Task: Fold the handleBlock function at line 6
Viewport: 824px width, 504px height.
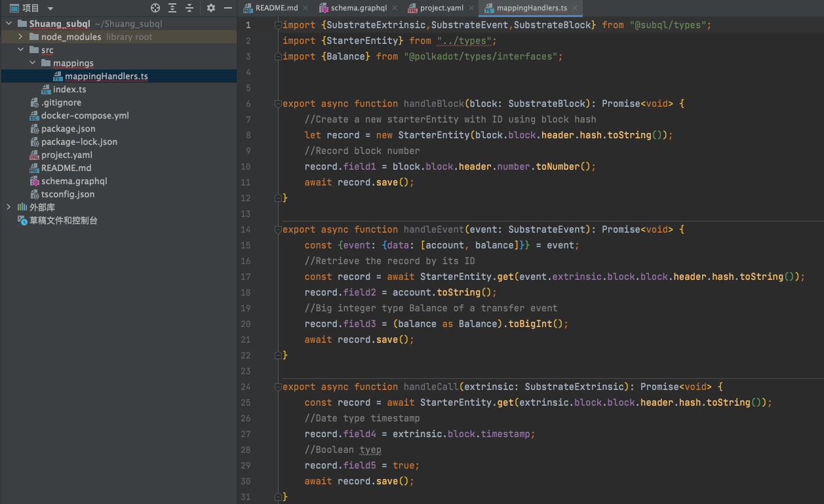Action: (x=278, y=104)
